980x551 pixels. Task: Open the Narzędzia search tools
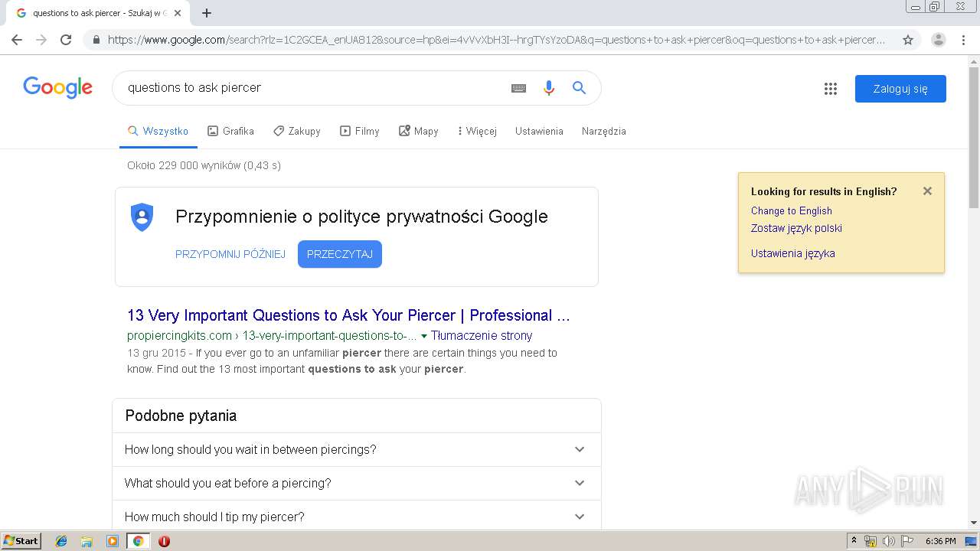pyautogui.click(x=604, y=131)
